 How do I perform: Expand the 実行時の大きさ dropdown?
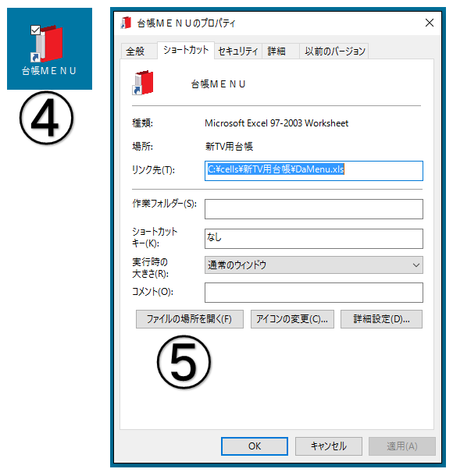(x=313, y=265)
